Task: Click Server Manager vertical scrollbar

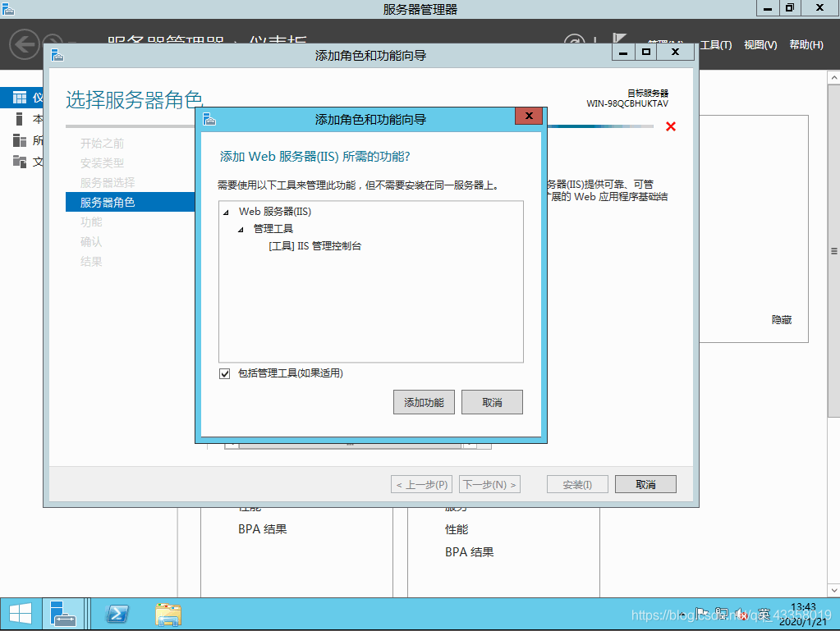Action: (834, 250)
